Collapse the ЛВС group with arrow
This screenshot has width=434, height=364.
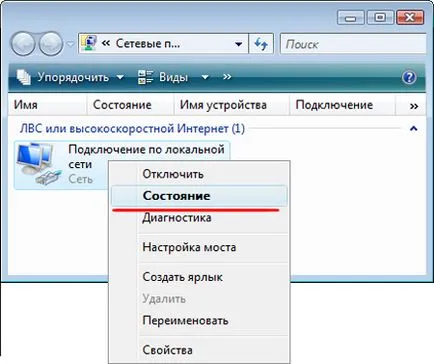pyautogui.click(x=414, y=128)
